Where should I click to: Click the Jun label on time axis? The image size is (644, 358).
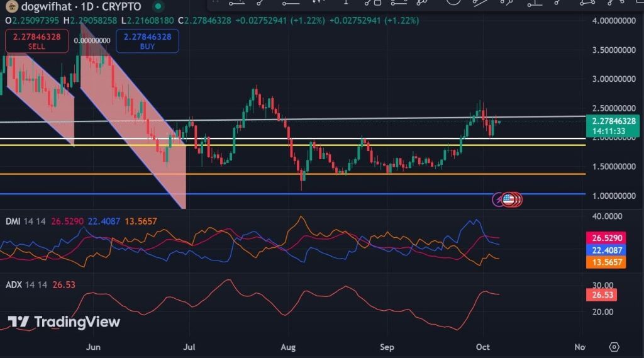[x=93, y=347]
